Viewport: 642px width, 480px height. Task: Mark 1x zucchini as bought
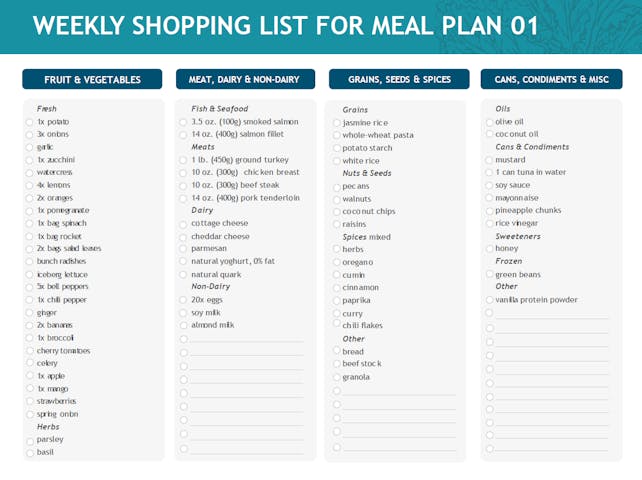click(30, 160)
